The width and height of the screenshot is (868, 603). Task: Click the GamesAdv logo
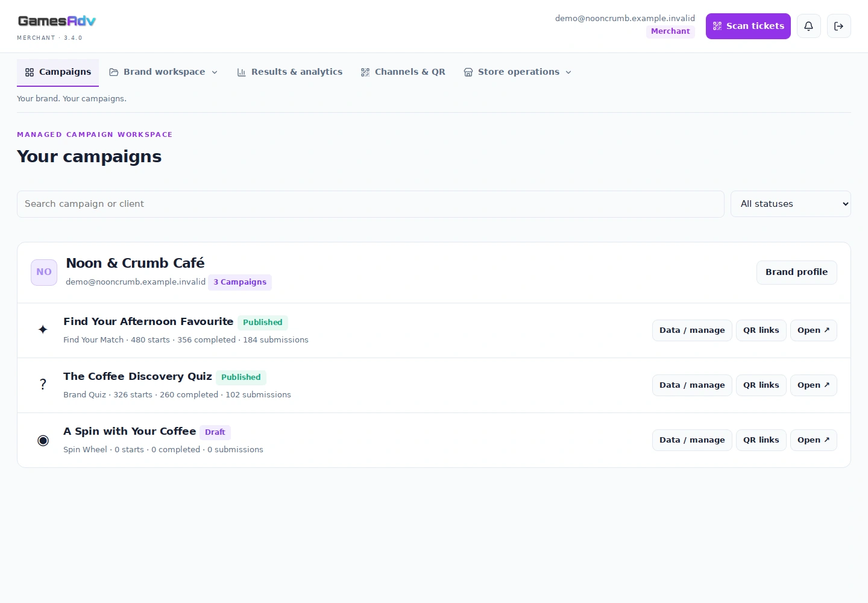[x=57, y=21]
